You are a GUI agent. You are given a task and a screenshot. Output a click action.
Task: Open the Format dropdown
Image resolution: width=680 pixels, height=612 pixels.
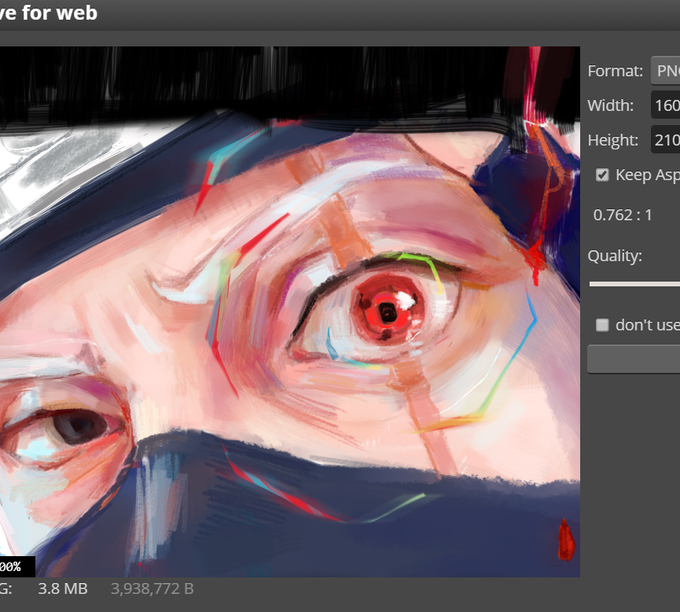click(x=666, y=70)
